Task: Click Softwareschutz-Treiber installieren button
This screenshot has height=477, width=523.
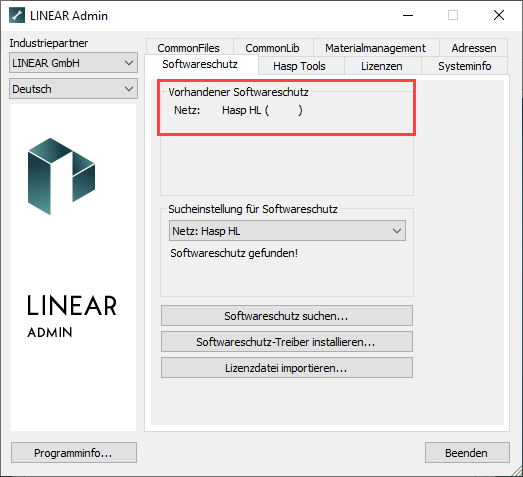Action: (x=287, y=342)
